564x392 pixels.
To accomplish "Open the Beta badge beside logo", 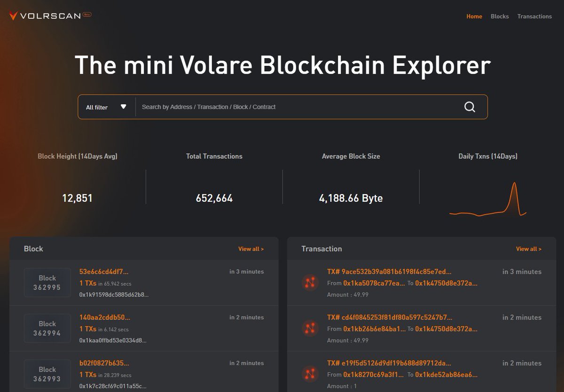I will pos(86,15).
